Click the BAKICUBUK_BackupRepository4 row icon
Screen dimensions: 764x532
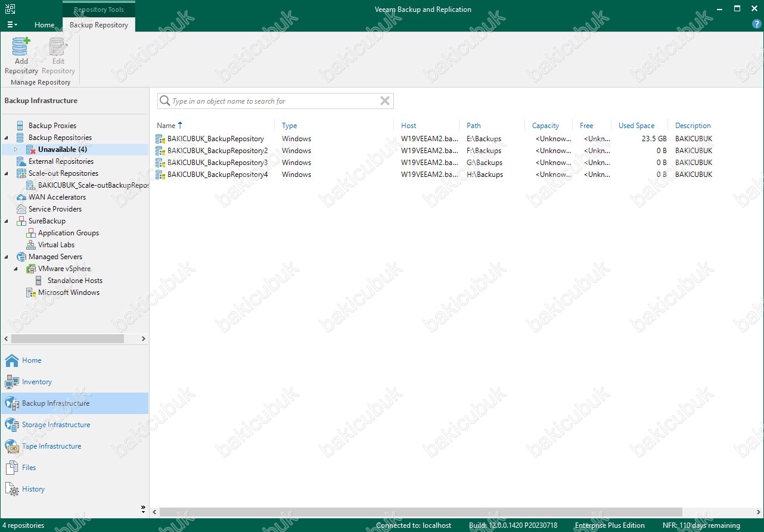point(160,175)
